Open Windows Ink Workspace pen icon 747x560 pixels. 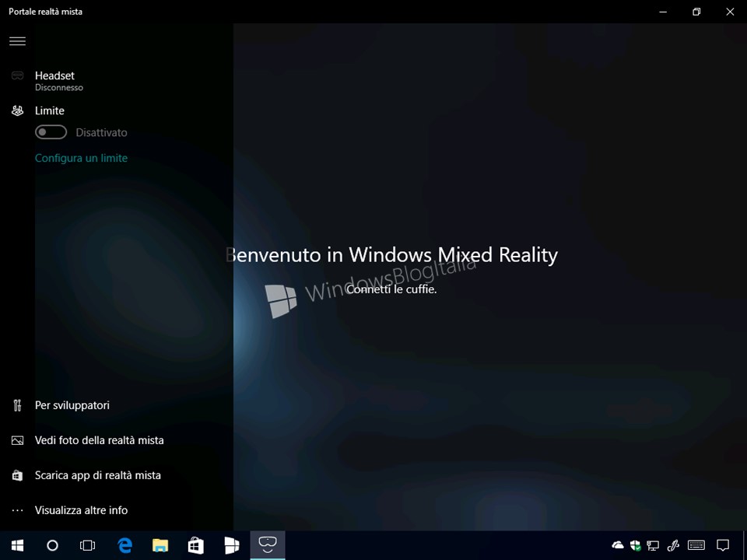coord(673,545)
